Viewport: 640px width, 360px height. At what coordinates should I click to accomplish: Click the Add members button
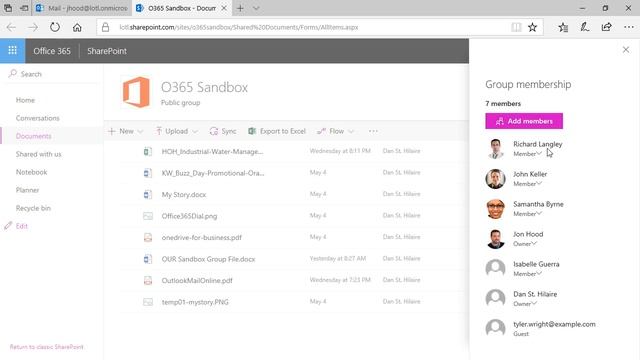524,121
